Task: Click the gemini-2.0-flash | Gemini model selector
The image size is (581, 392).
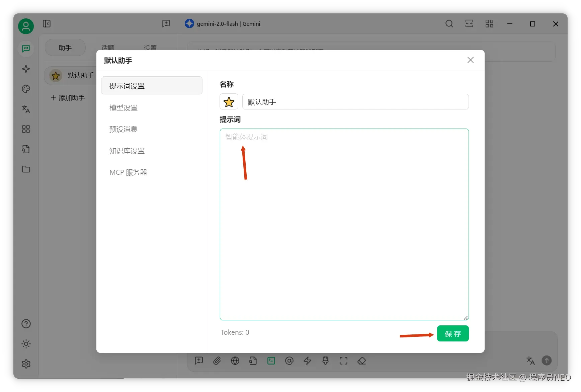Action: coord(223,24)
